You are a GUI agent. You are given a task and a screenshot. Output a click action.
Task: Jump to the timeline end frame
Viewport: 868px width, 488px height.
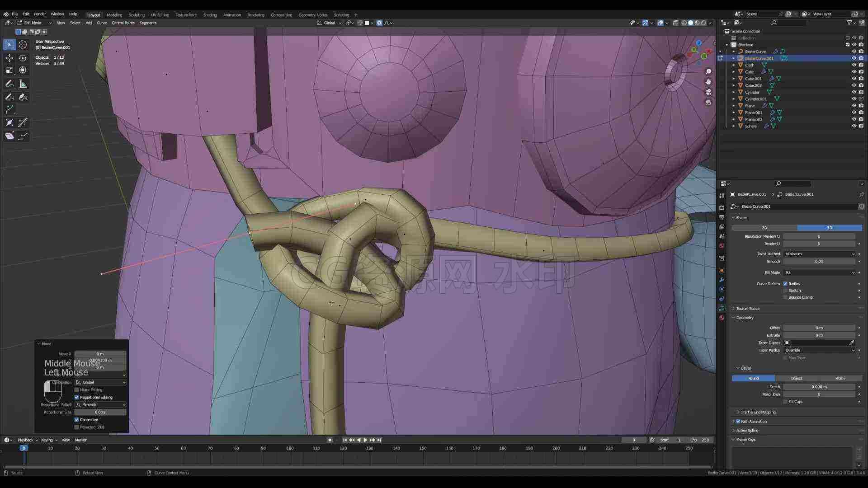379,440
